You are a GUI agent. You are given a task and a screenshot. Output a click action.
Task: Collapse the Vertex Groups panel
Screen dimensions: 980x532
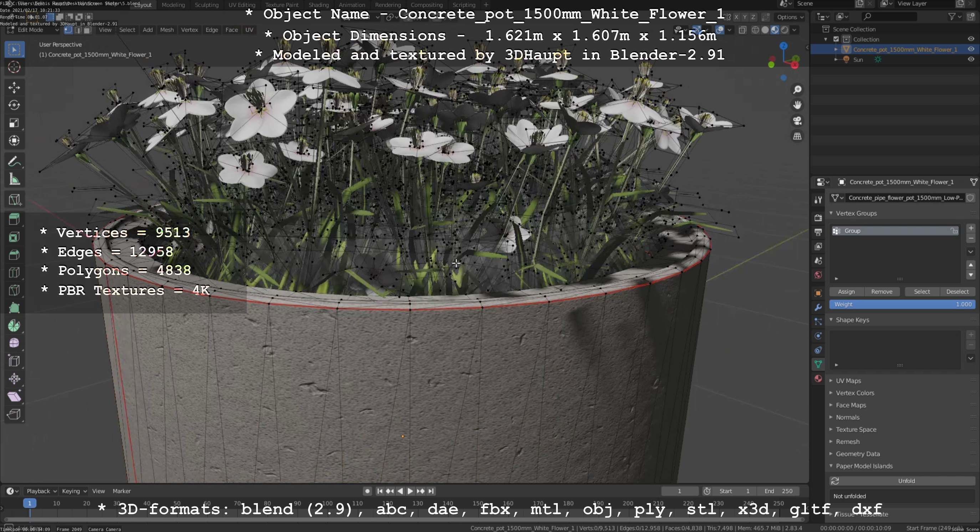click(x=856, y=213)
